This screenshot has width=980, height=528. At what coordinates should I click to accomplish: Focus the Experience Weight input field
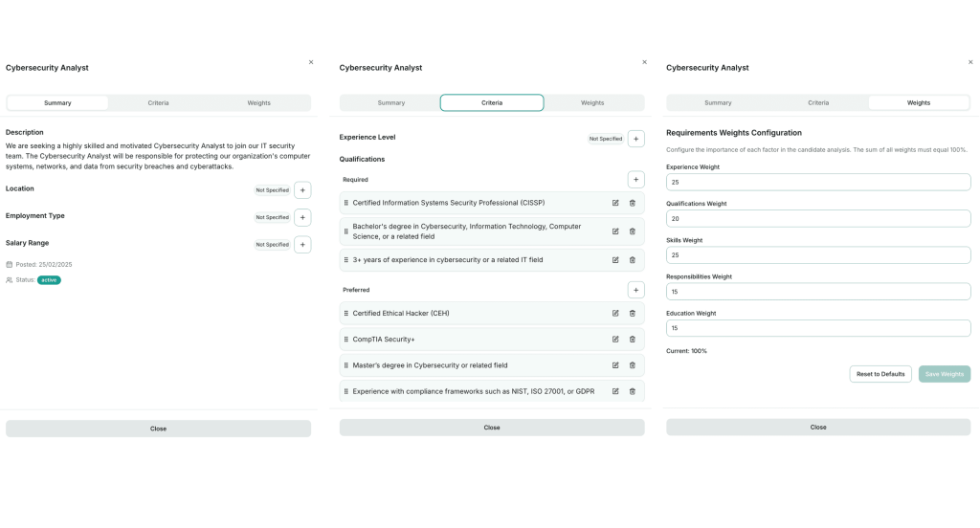(x=818, y=182)
